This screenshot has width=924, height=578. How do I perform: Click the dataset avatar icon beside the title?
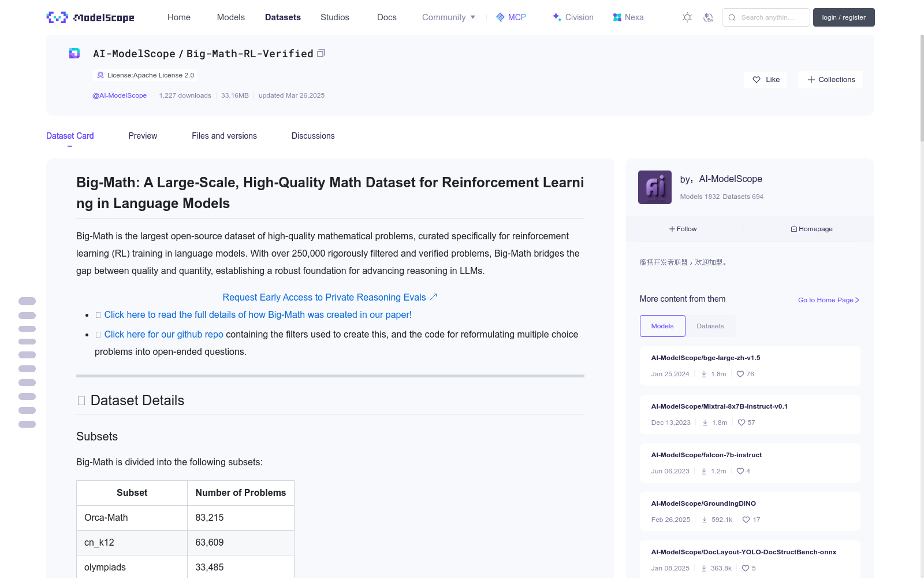[x=74, y=53]
